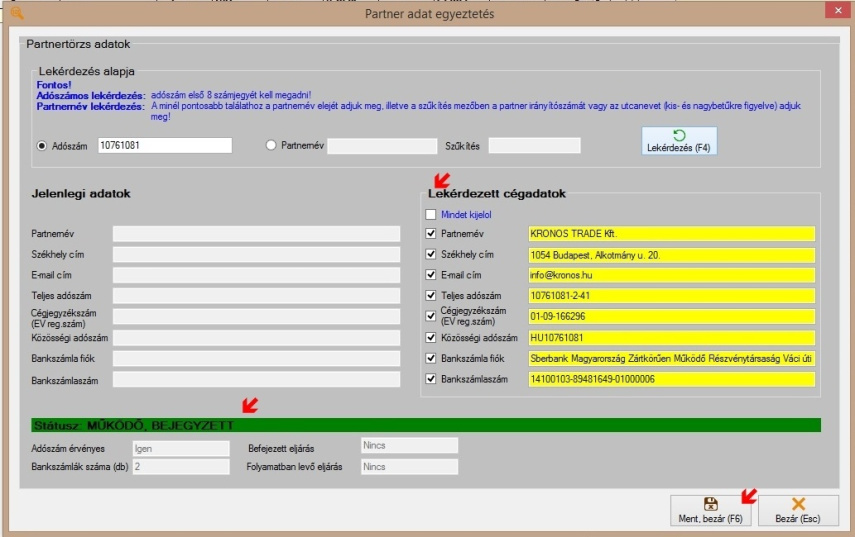The width and height of the screenshot is (855, 537).
Task: Select the Partnernév radio button
Action: click(x=271, y=146)
